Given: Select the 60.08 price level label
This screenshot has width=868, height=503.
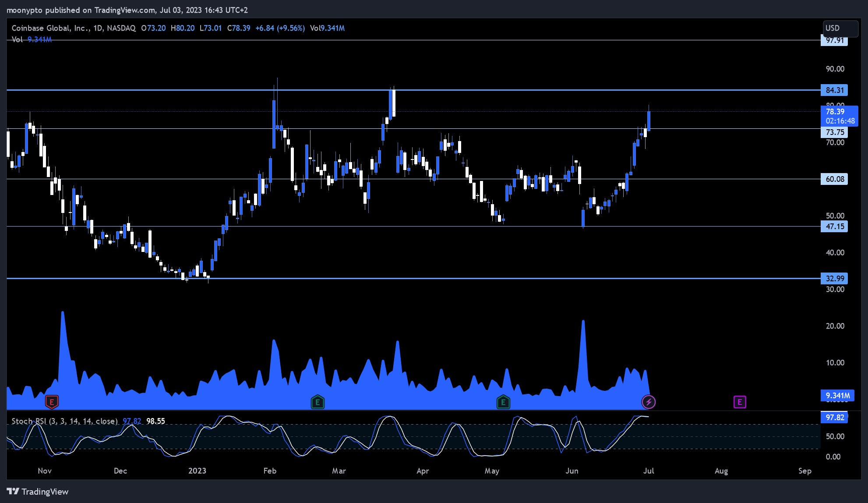Looking at the screenshot, I should [x=834, y=179].
